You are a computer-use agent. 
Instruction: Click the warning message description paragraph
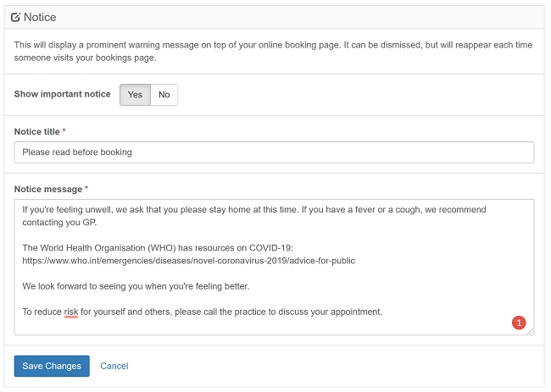tap(274, 52)
